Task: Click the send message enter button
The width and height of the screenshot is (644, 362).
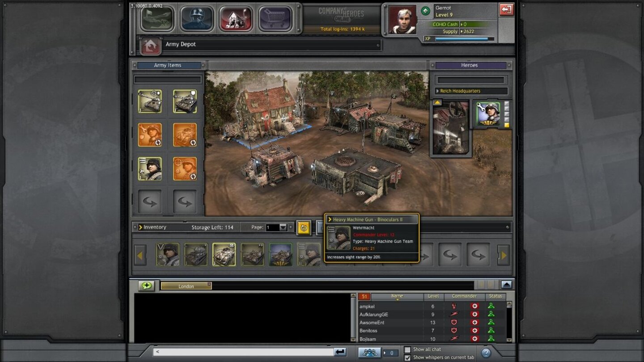Action: 340,352
